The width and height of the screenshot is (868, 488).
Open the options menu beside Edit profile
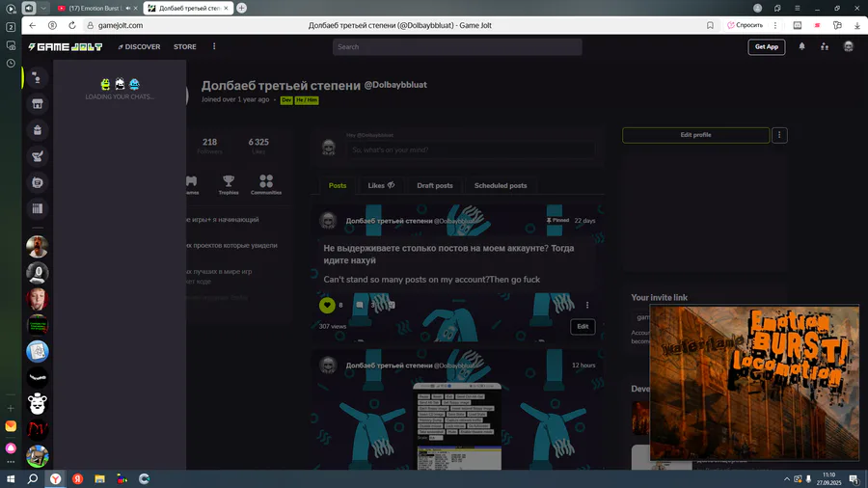[x=779, y=135]
